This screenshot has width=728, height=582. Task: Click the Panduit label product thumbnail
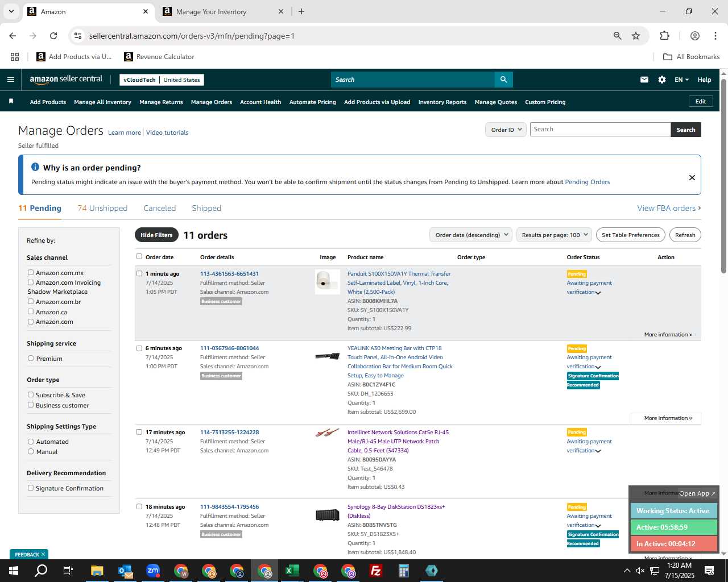tap(328, 282)
